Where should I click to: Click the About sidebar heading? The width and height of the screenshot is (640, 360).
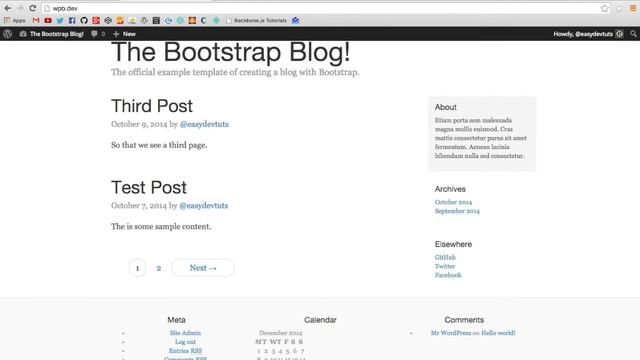(x=445, y=107)
